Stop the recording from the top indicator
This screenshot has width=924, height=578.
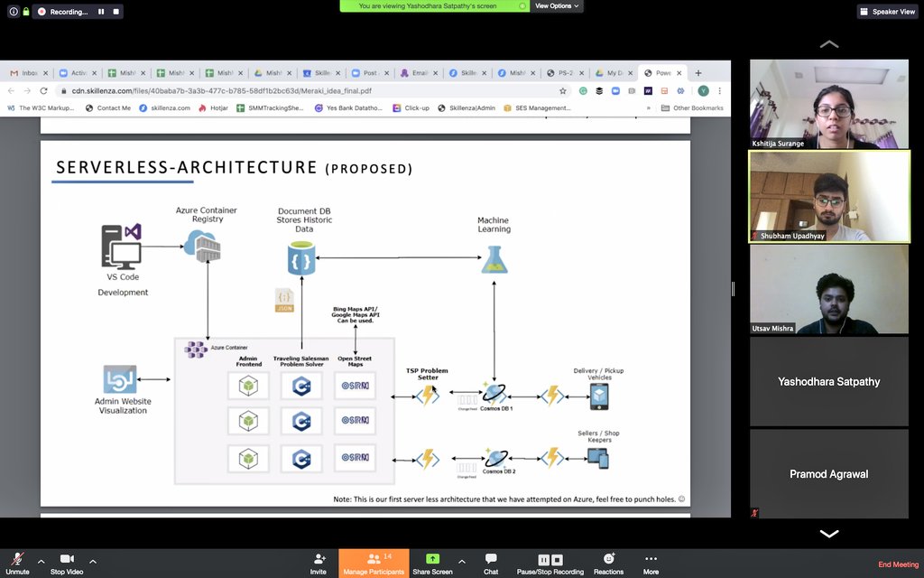point(116,11)
